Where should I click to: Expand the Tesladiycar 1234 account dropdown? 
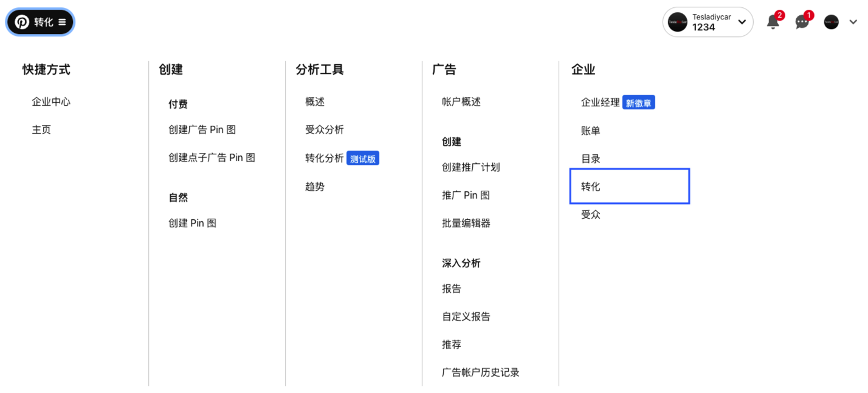742,22
